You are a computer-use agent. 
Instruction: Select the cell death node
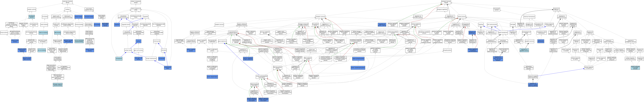[513, 25]
